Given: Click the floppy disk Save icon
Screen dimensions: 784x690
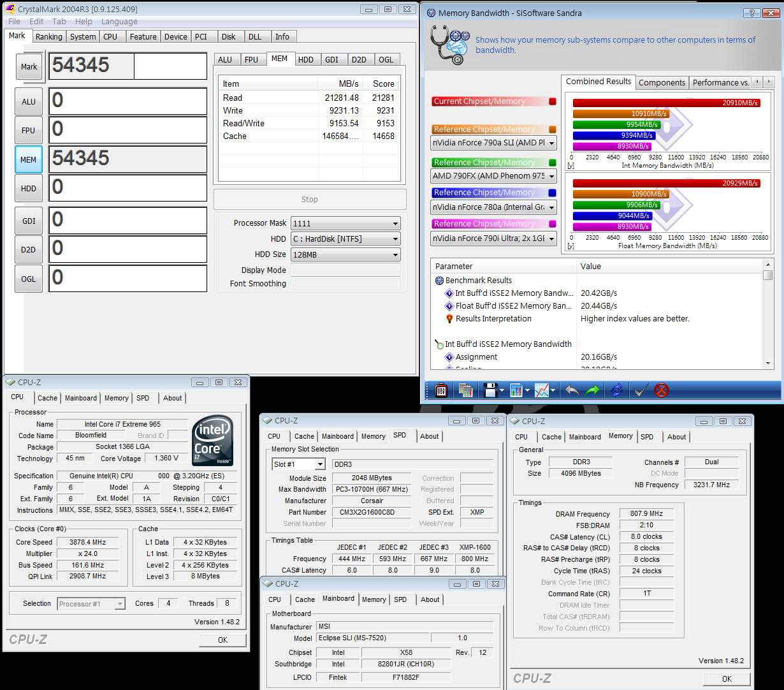Looking at the screenshot, I should click(x=490, y=390).
